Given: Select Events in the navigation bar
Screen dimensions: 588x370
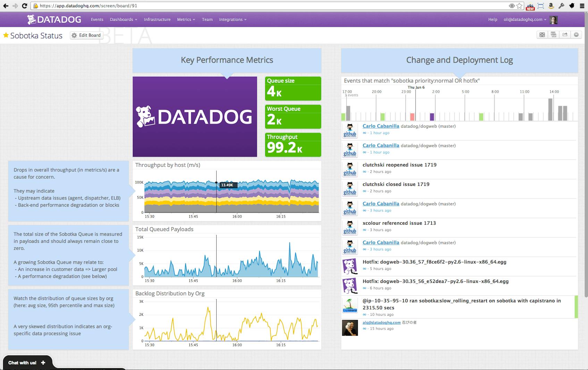Looking at the screenshot, I should coord(97,19).
